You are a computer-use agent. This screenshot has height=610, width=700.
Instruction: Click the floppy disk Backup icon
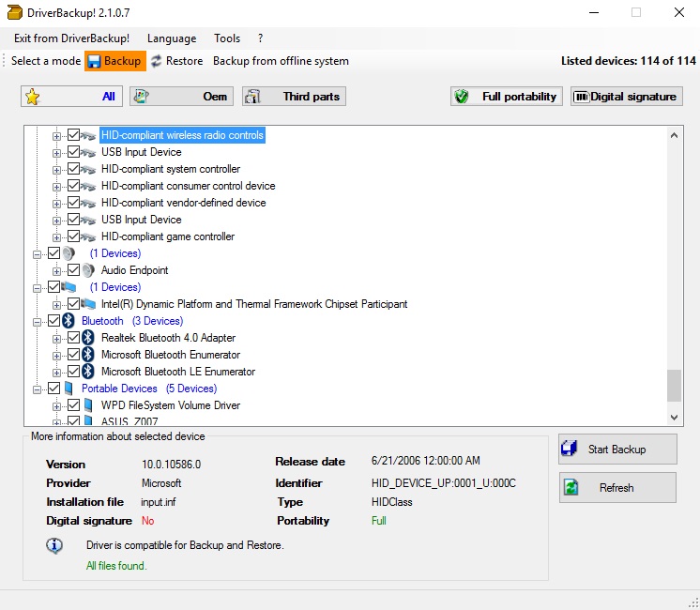tap(94, 61)
